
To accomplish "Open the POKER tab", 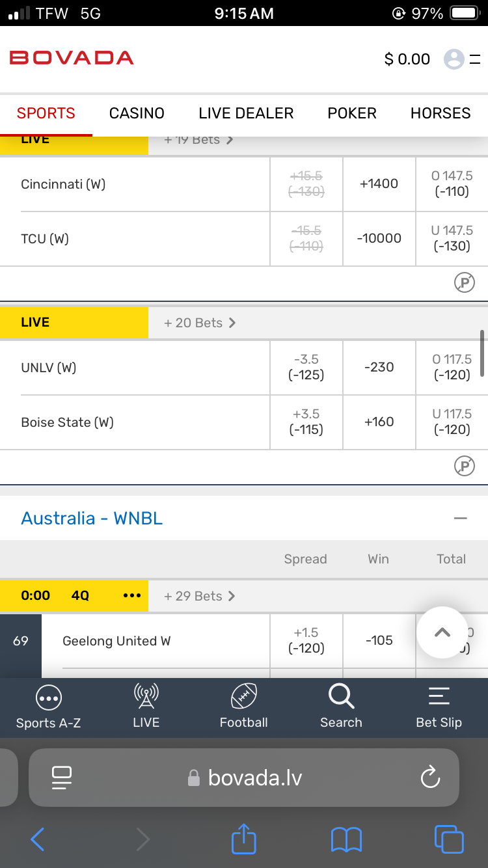I will pyautogui.click(x=352, y=113).
